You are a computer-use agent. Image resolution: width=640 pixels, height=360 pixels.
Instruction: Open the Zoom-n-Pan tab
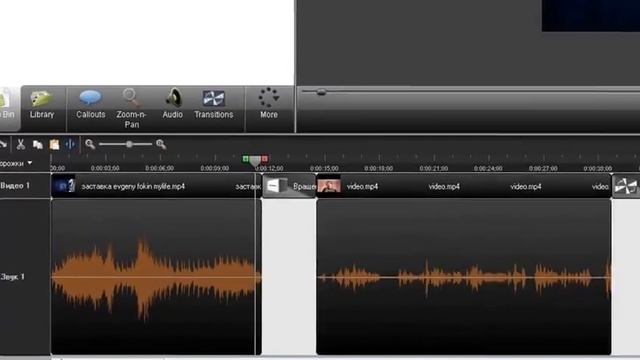[131, 109]
